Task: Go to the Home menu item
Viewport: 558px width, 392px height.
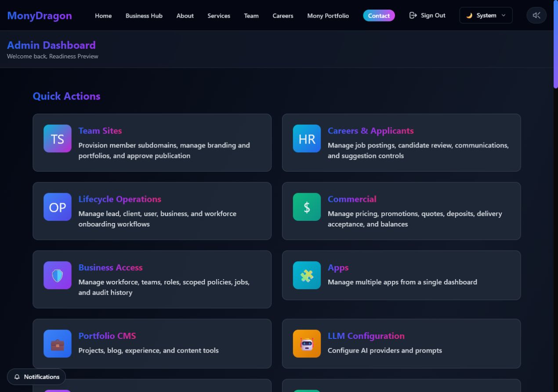Action: tap(103, 16)
